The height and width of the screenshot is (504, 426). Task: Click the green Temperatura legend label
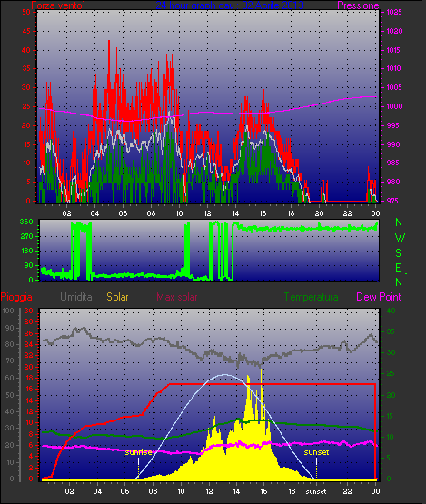(x=311, y=297)
